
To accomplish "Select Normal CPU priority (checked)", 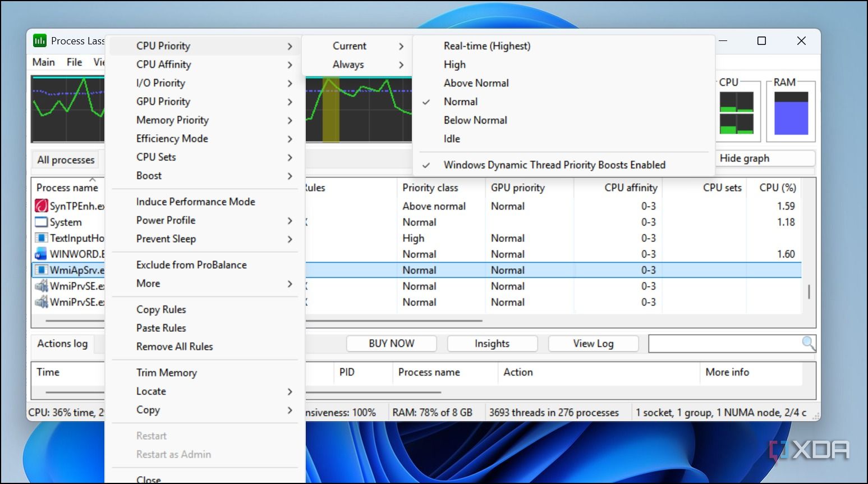I will click(x=564, y=102).
